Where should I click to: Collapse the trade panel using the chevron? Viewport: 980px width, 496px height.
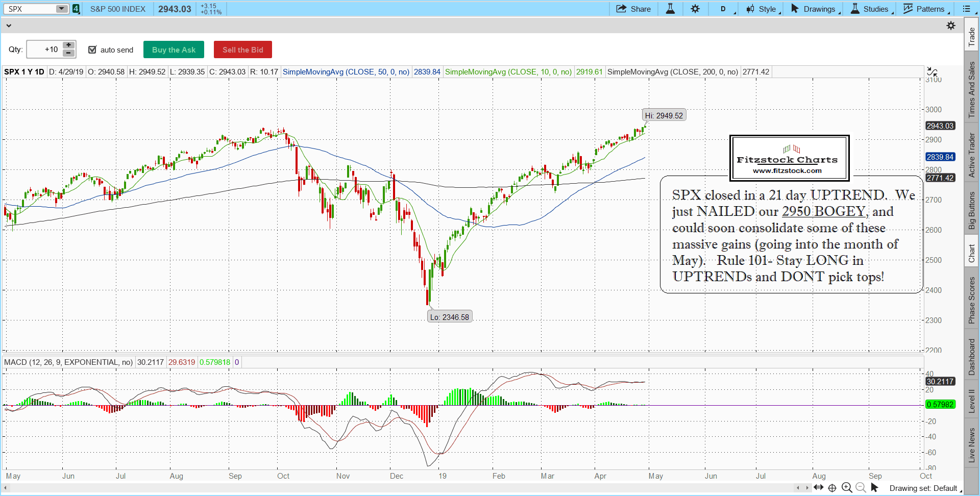click(9, 25)
